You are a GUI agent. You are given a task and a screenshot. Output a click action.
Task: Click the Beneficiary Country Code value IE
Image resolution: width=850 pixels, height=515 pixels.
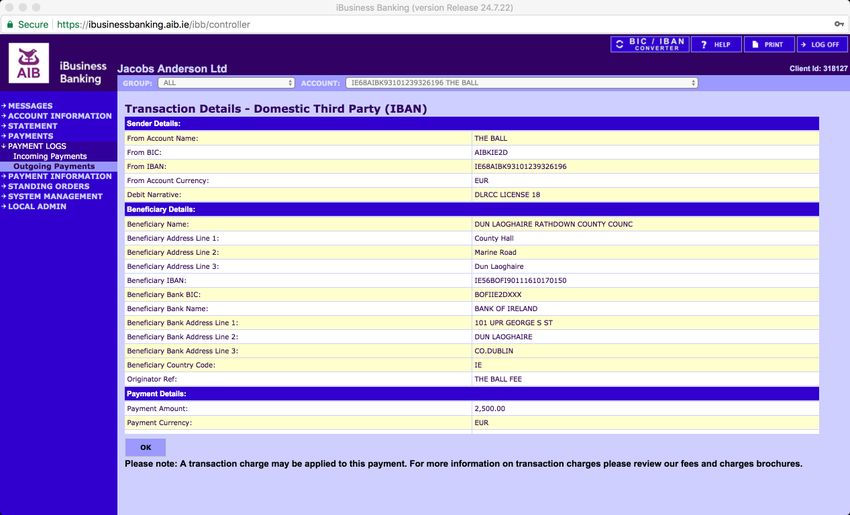(478, 365)
